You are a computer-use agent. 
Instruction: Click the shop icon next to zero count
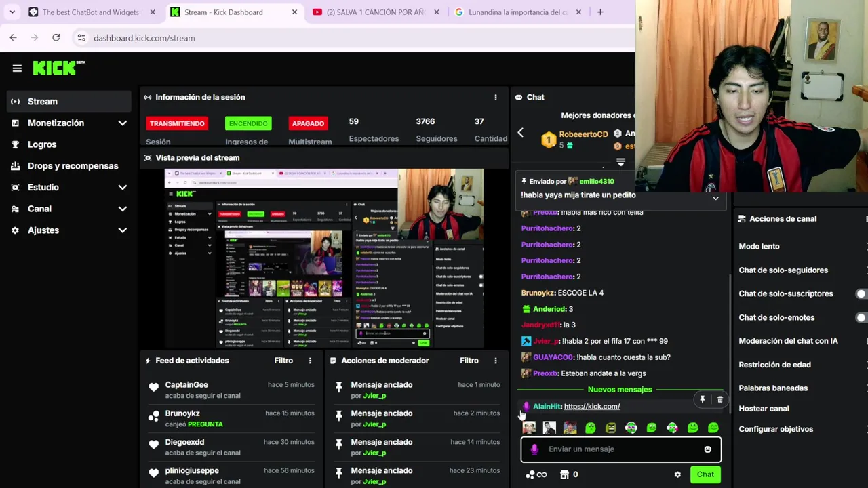(564, 474)
